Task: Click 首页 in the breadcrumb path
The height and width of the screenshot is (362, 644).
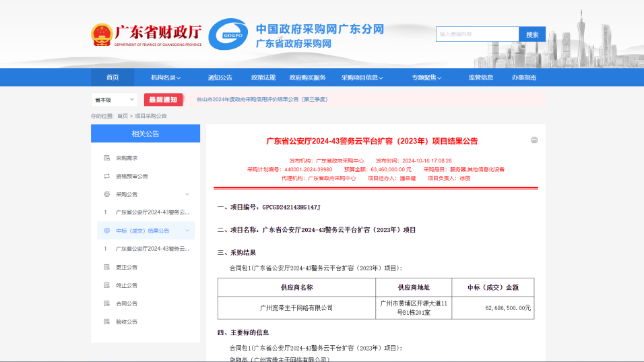Action: pyautogui.click(x=123, y=116)
